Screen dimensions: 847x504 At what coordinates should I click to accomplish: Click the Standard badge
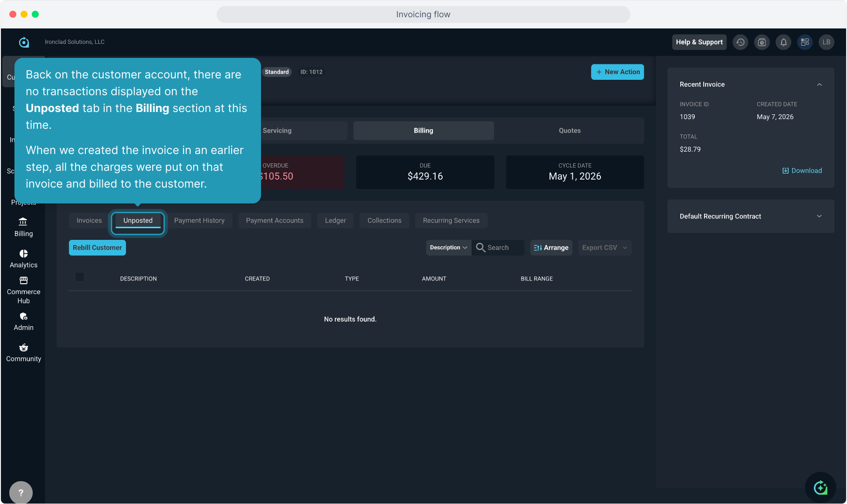click(x=277, y=72)
